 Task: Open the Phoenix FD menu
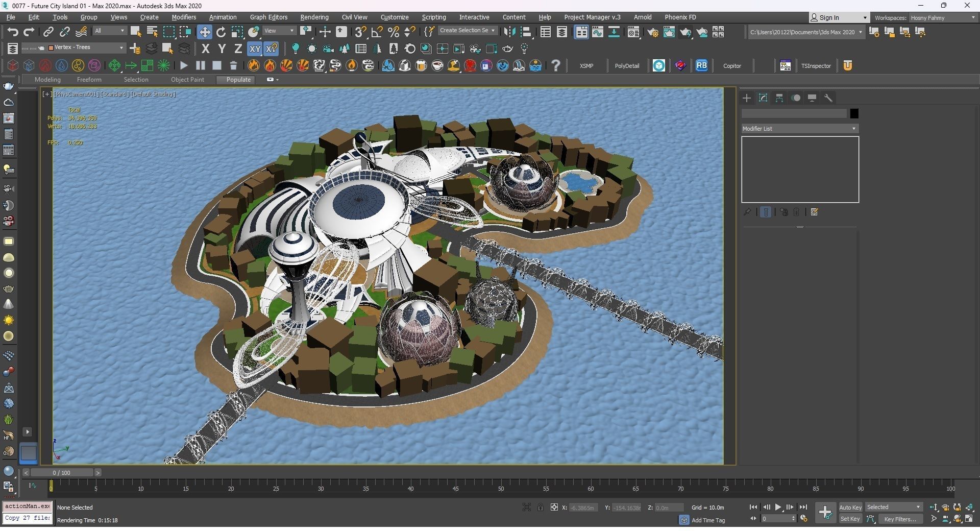[x=680, y=17]
